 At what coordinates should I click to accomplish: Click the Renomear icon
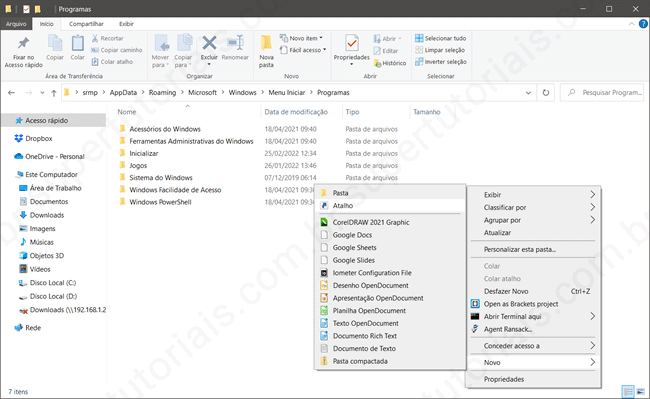pos(235,43)
